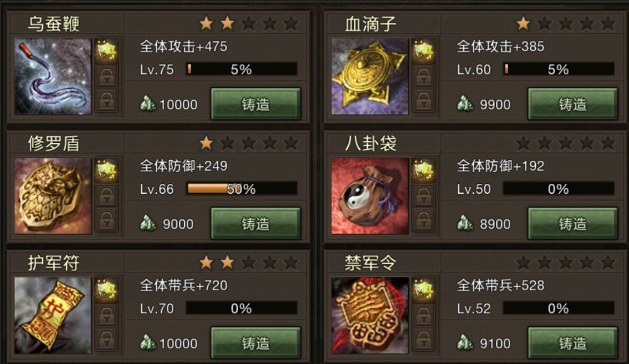
Task: Click the 铸造 button for 禁军令
Action: pyautogui.click(x=572, y=343)
